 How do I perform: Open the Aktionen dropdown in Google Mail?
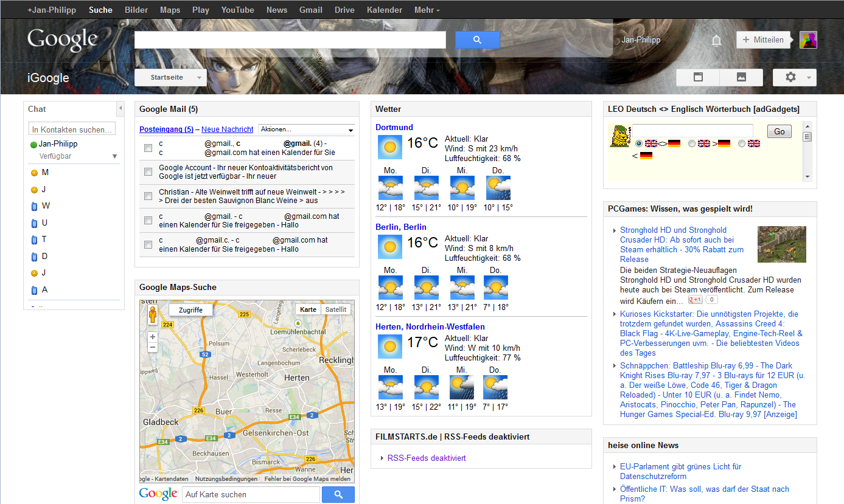tap(307, 129)
